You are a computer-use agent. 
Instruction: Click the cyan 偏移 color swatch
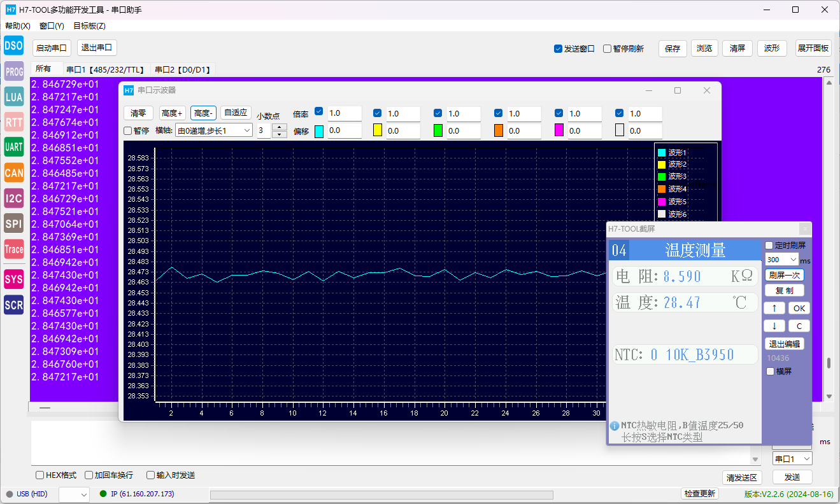click(319, 130)
